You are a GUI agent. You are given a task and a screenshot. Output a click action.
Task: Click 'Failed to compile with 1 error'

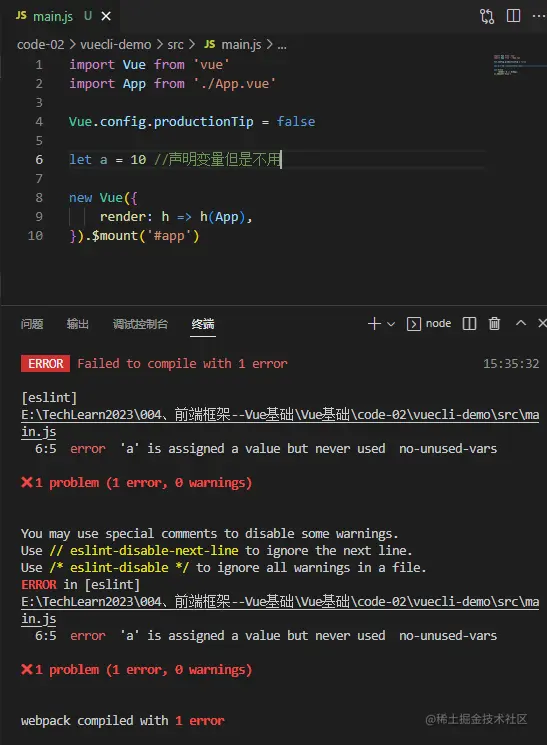point(182,363)
